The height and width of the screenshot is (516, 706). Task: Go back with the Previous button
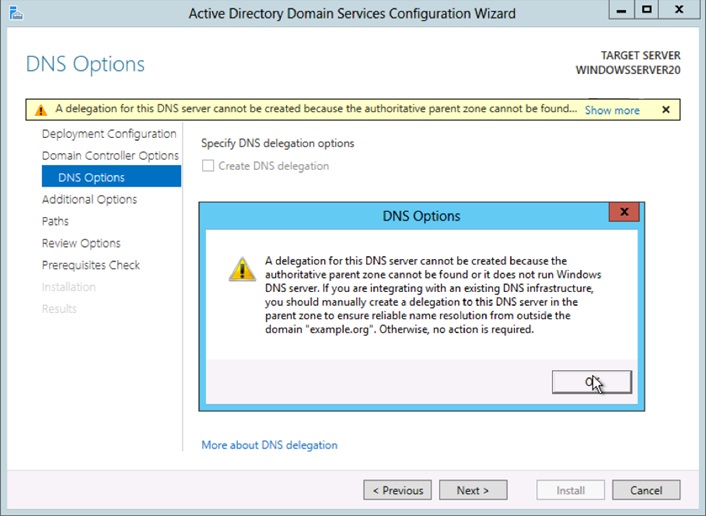pos(398,490)
